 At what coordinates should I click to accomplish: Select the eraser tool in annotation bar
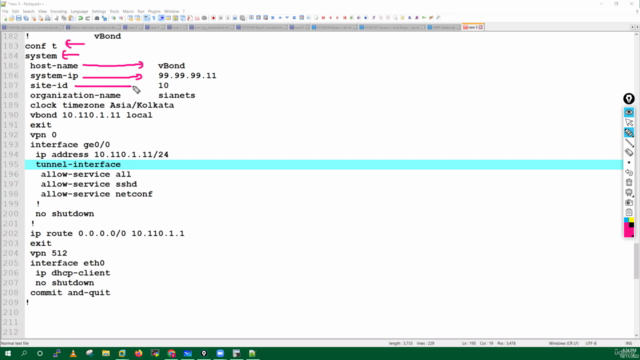[629, 153]
